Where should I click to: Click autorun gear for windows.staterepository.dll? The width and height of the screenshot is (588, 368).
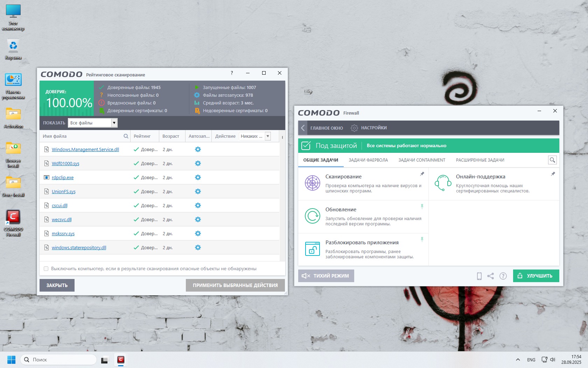(198, 247)
